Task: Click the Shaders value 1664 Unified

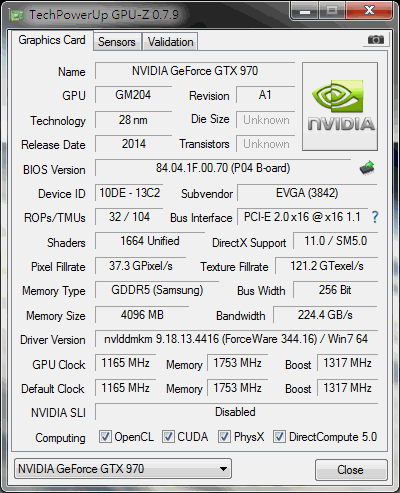Action: point(150,241)
